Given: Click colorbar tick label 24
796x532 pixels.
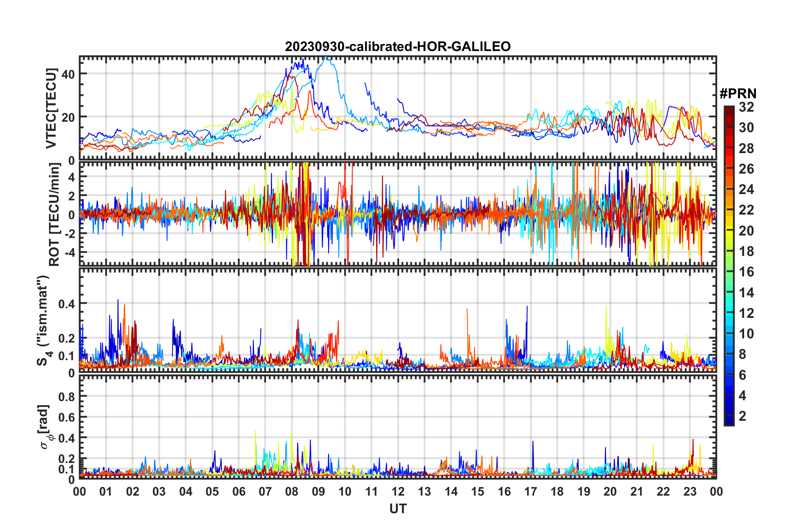Looking at the screenshot, I should (x=746, y=189).
